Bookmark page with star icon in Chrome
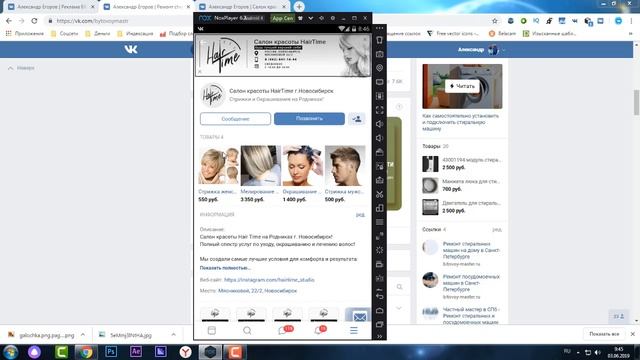640x360 pixels. click(495, 21)
